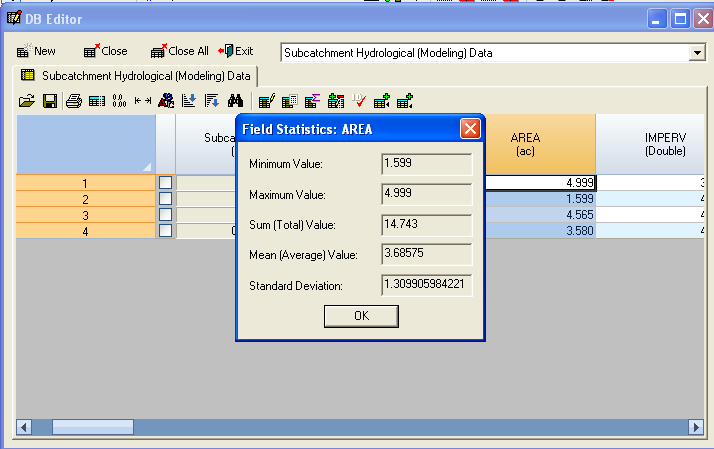This screenshot has width=714, height=449.
Task: Click the Sum (Total) Value field 14.743
Action: click(427, 225)
